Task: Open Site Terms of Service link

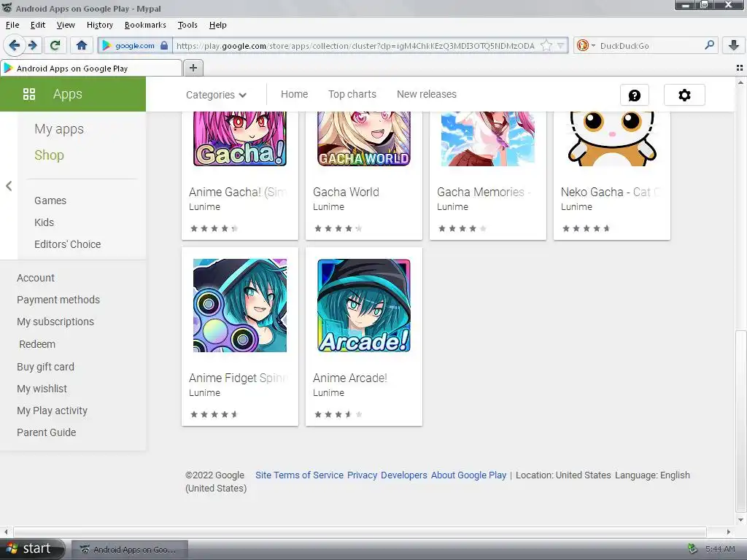Action: point(299,475)
